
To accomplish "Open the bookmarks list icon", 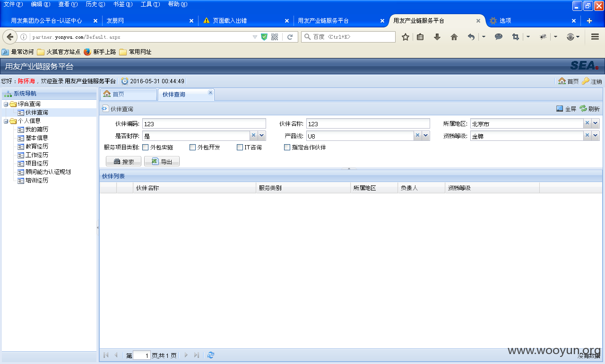I will (x=420, y=37).
